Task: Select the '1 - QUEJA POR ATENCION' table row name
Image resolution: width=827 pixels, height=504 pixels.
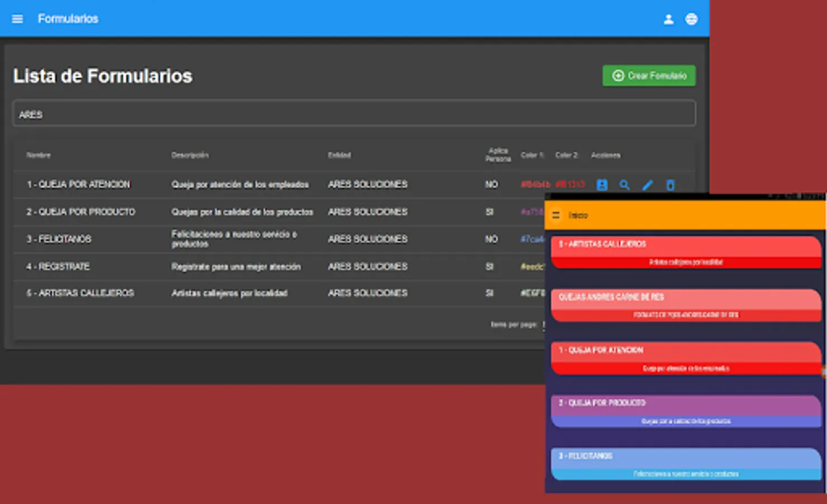Action: (x=78, y=184)
